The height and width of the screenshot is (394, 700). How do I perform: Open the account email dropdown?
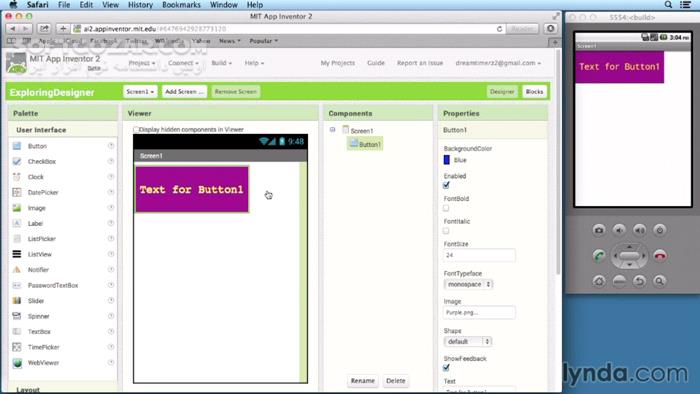tap(498, 63)
